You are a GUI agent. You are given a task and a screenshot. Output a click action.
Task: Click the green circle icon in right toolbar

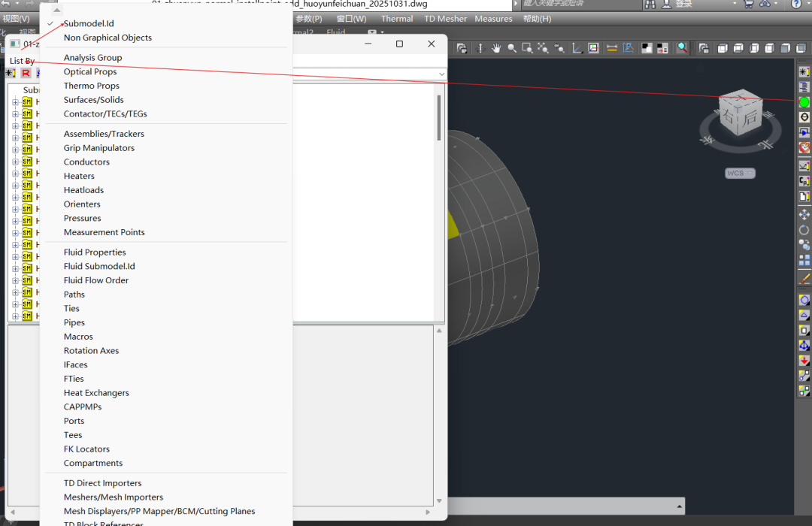pos(804,102)
